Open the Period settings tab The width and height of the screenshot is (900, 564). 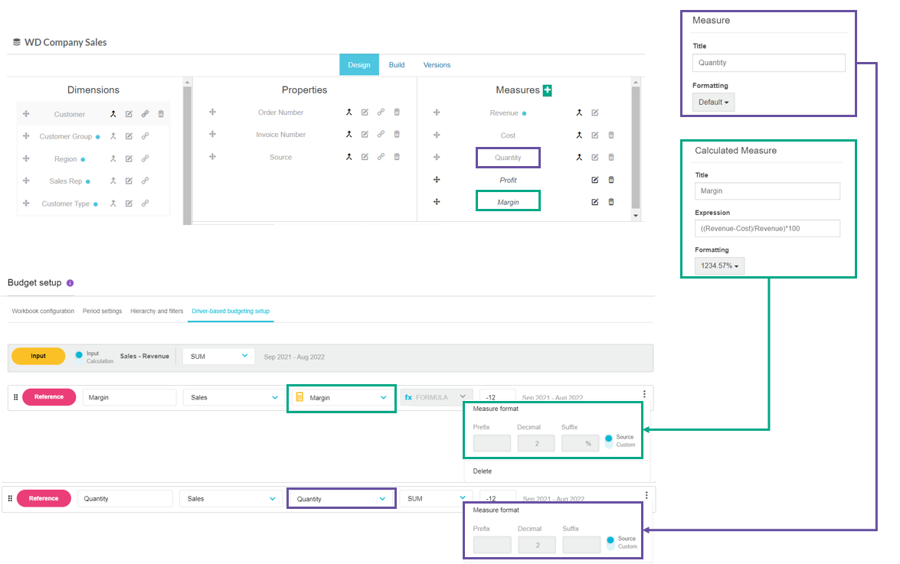102,311
